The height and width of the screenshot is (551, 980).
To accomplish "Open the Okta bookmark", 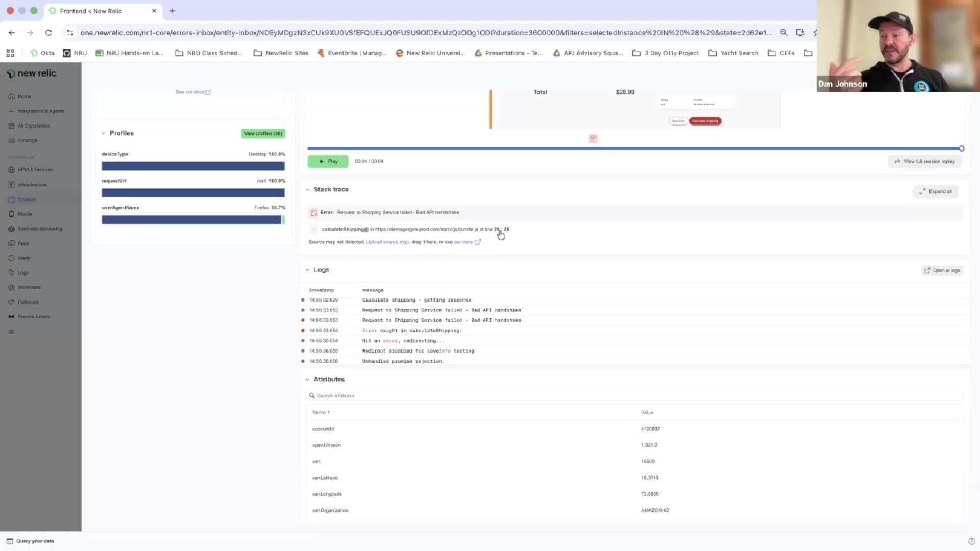I will tap(42, 53).
